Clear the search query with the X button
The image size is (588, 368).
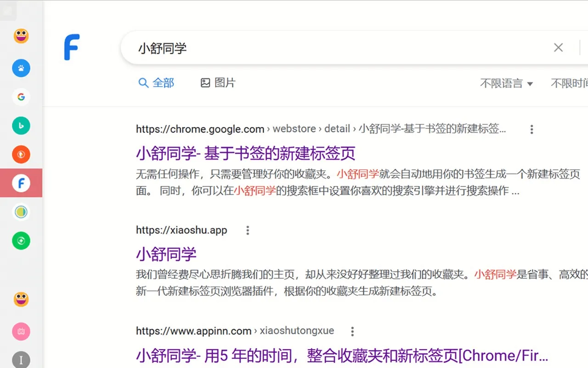coord(558,47)
